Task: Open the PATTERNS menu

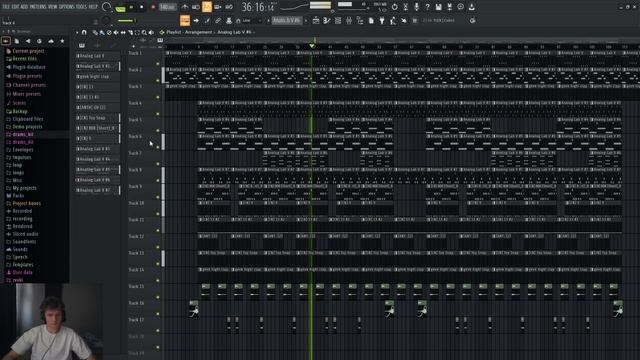Action: (38, 7)
